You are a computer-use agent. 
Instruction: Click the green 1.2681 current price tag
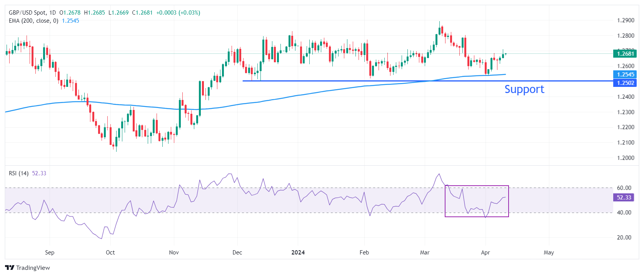coord(625,54)
